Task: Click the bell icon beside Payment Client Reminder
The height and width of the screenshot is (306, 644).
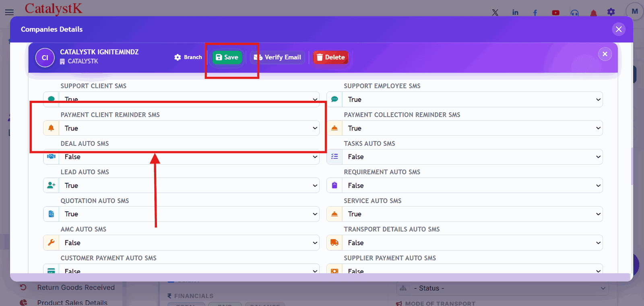Action: [x=51, y=128]
